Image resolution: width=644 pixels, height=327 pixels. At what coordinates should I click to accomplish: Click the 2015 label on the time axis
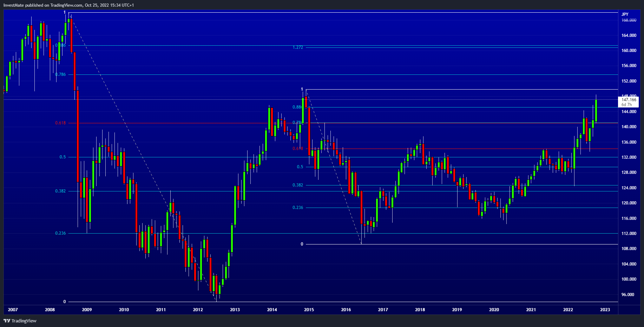(x=309, y=310)
